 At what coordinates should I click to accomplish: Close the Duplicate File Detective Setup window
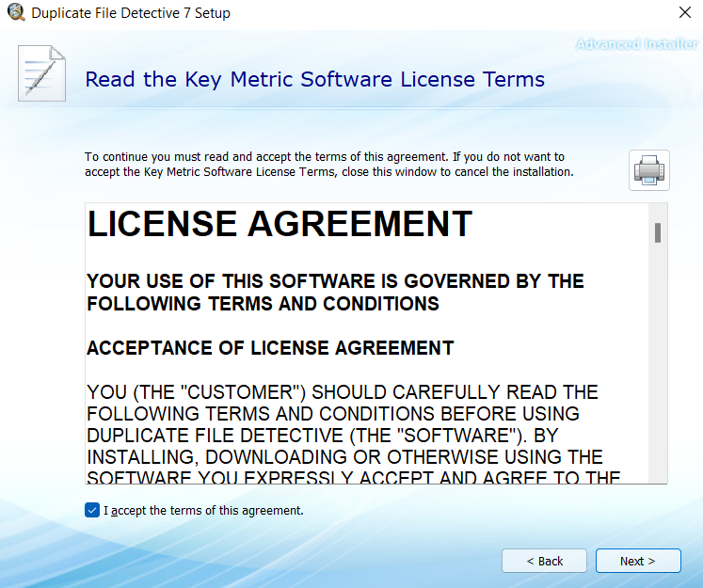tap(685, 12)
